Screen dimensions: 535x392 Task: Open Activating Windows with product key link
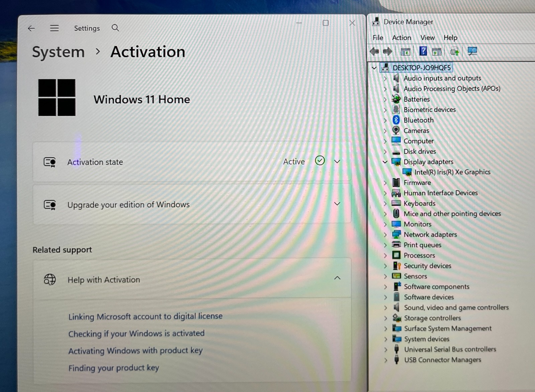135,351
